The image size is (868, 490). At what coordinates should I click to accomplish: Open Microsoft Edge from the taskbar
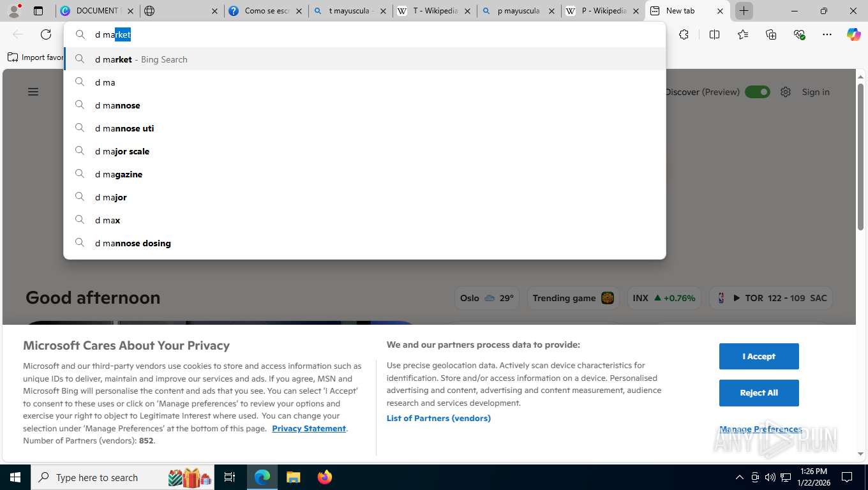(x=262, y=477)
